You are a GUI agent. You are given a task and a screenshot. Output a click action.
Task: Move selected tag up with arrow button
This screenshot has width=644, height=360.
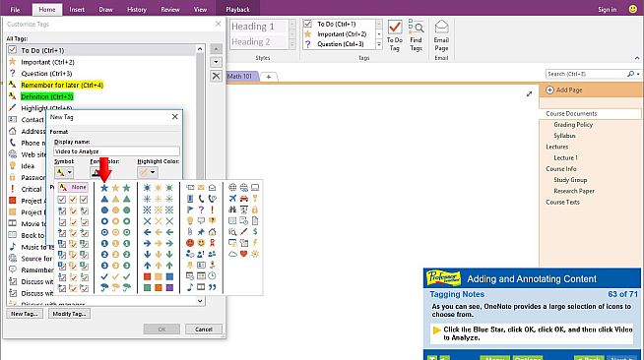[x=216, y=49]
